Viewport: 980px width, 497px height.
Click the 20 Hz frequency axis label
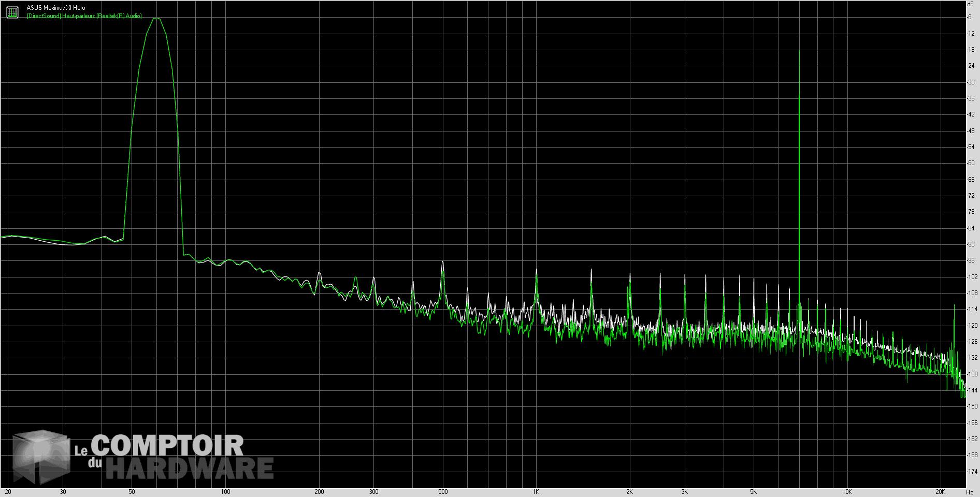pos(8,491)
